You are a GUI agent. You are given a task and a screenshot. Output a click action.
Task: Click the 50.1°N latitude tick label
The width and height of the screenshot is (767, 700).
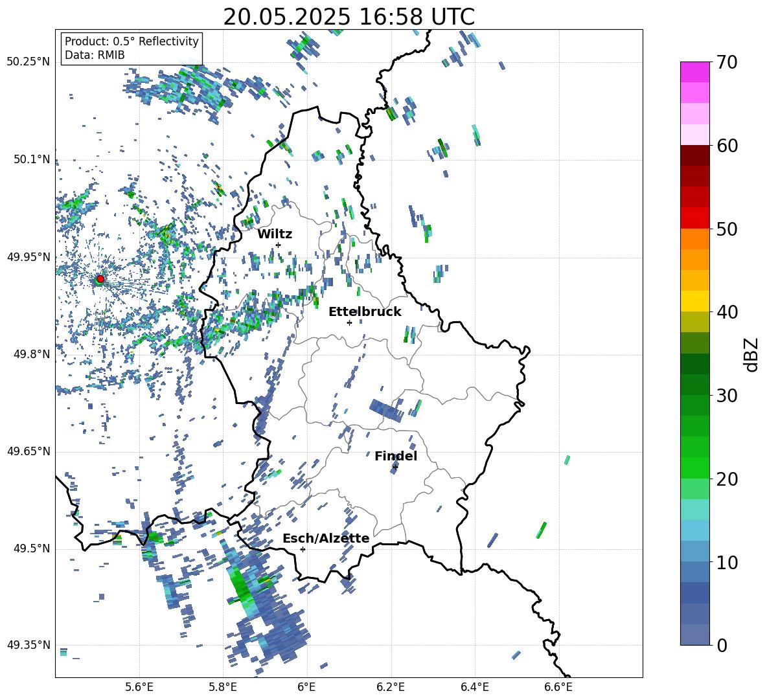click(32, 159)
